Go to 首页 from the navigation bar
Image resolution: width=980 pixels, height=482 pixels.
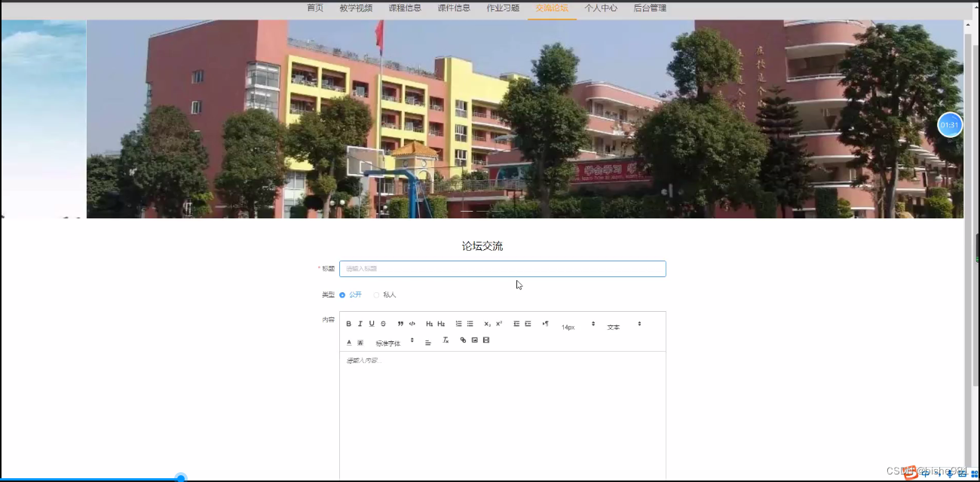click(314, 8)
